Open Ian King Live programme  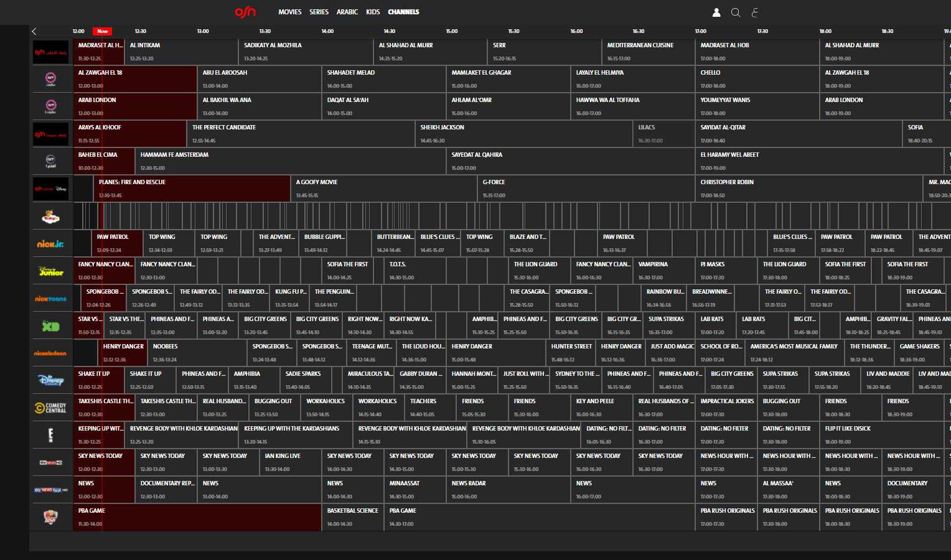tap(291, 463)
